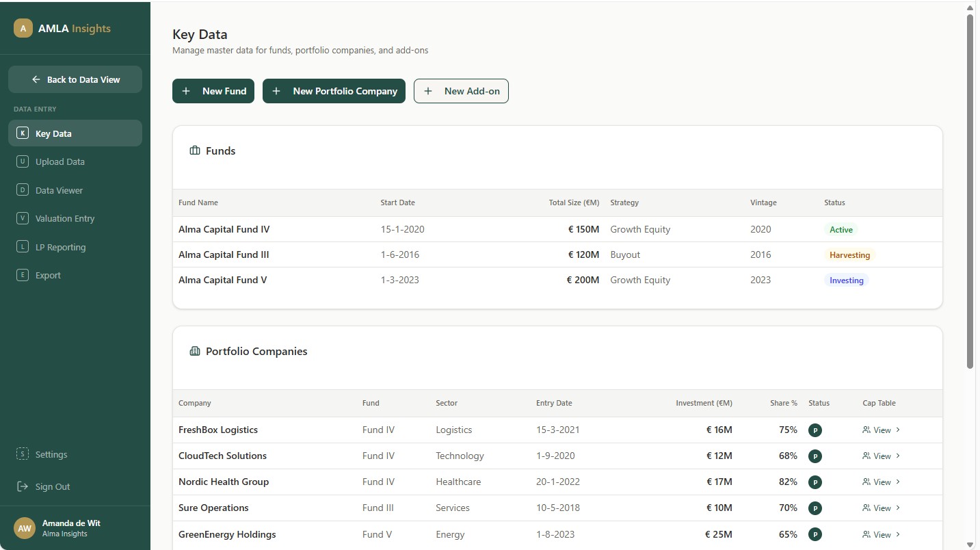The height and width of the screenshot is (550, 980).
Task: Select Alma Capital Fund IV row name
Action: pyautogui.click(x=224, y=229)
